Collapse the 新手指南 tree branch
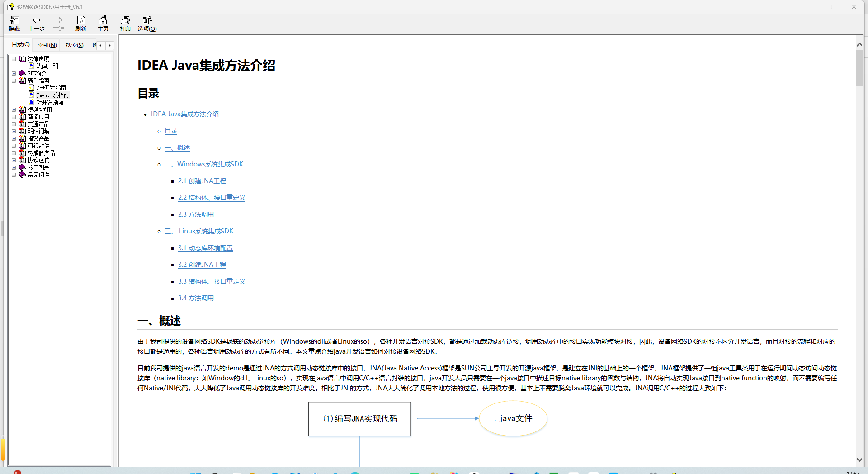Image resolution: width=868 pixels, height=474 pixels. (x=14, y=80)
